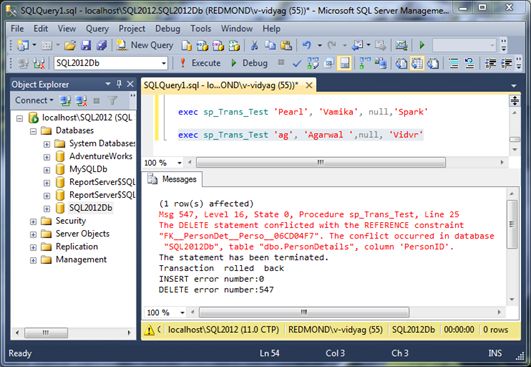Open the Query menu

click(x=97, y=29)
